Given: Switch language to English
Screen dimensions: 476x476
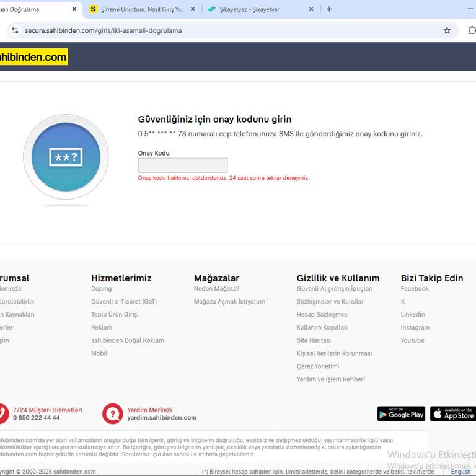Looking at the screenshot, I should click(461, 472).
